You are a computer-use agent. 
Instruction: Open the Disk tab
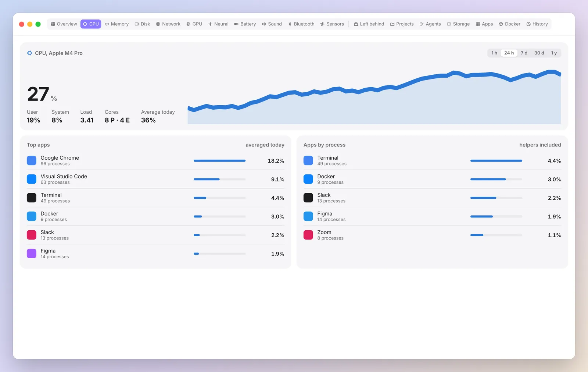click(x=143, y=24)
